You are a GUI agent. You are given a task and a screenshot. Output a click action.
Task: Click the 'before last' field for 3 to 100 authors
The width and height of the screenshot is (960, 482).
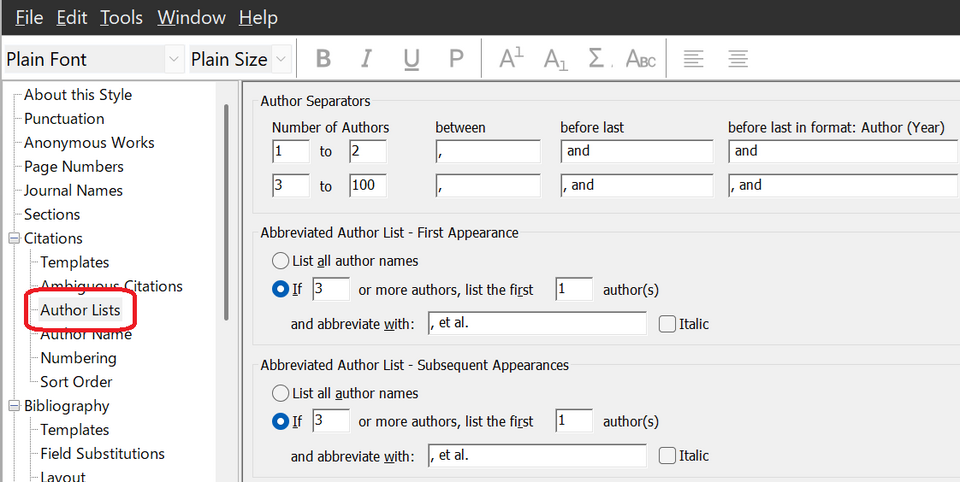pos(637,186)
